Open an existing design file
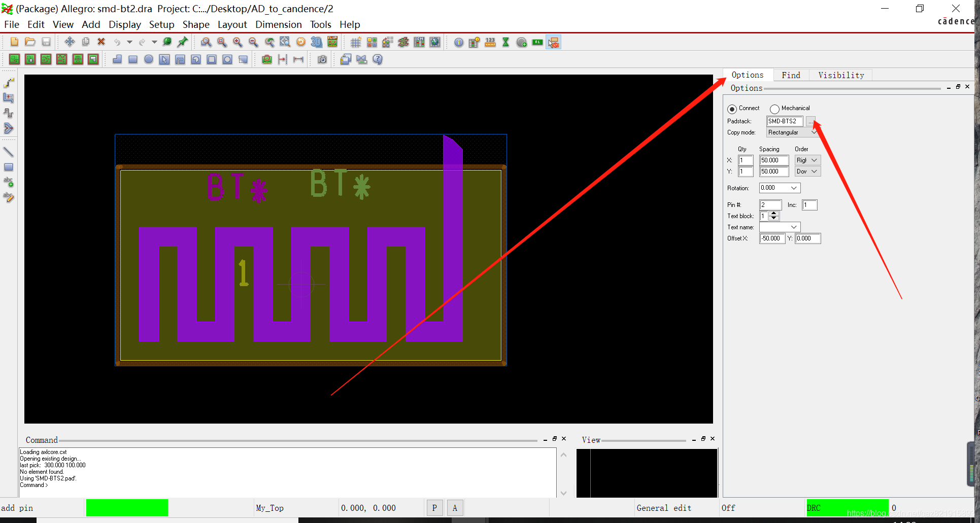Image resolution: width=980 pixels, height=523 pixels. pos(30,42)
